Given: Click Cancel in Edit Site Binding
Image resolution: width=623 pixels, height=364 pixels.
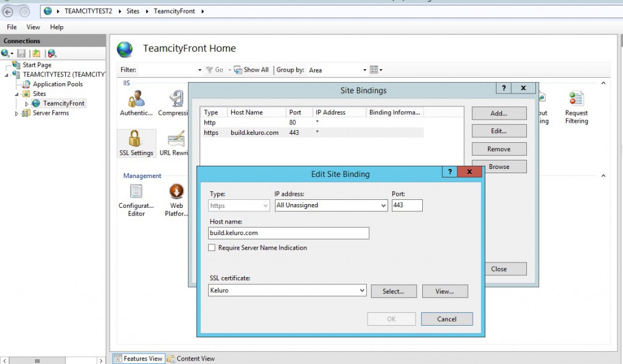Looking at the screenshot, I should pyautogui.click(x=447, y=319).
